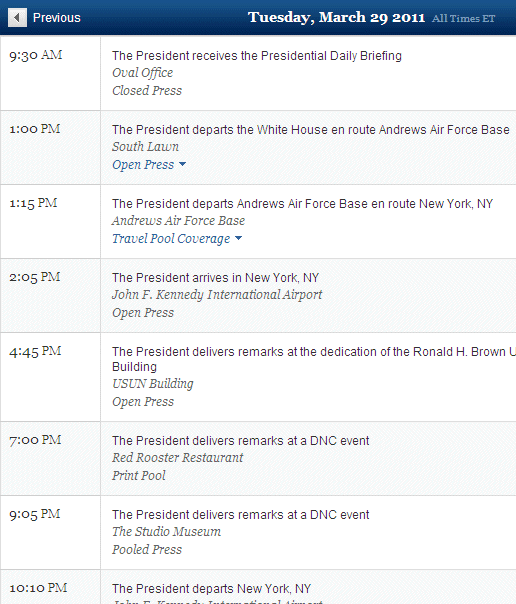Click the Tuesday, March 29 2011 date heading
This screenshot has height=604, width=516.
coord(336,17)
